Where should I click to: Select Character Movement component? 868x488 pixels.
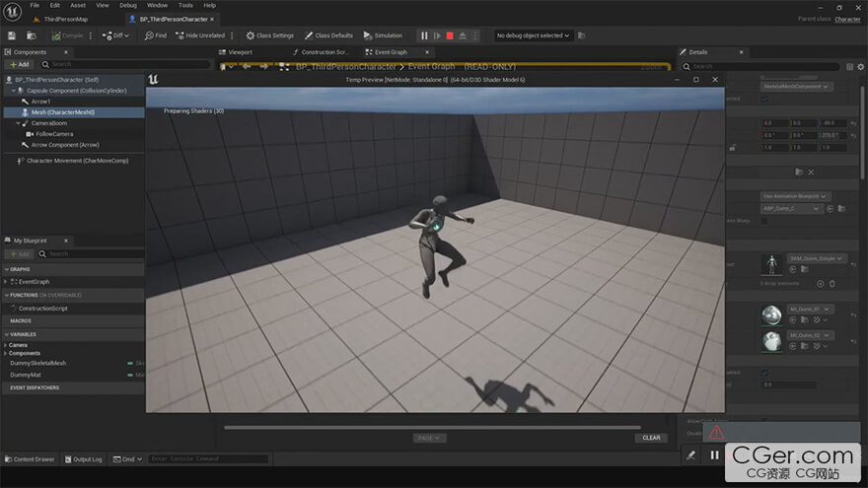coord(78,161)
